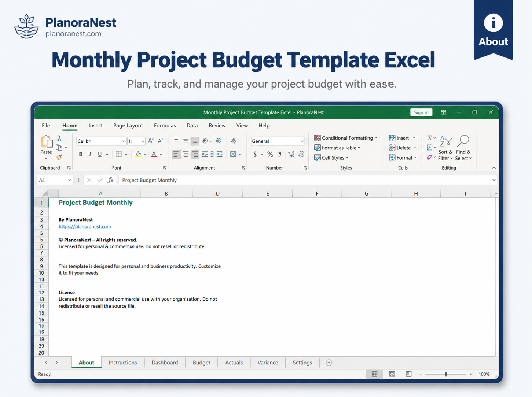Add a new sheet with plus icon
This screenshot has width=532, height=397.
pyautogui.click(x=329, y=363)
